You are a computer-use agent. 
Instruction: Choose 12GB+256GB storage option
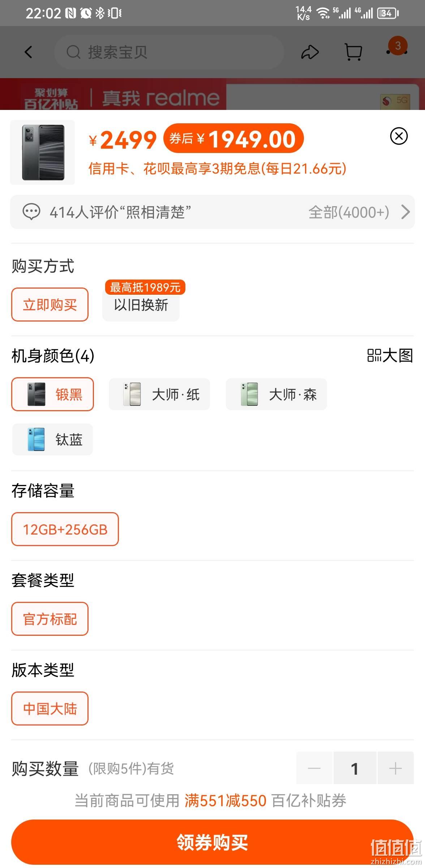65,529
